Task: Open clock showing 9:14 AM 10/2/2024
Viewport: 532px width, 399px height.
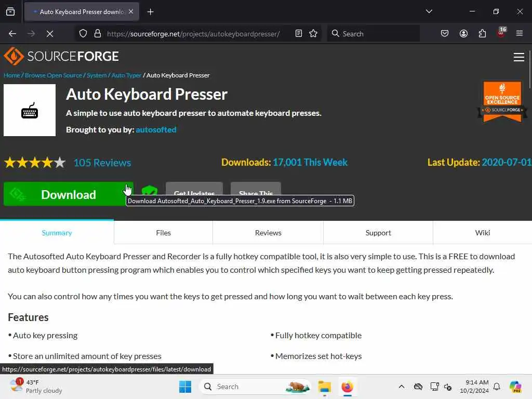Action: [474, 387]
